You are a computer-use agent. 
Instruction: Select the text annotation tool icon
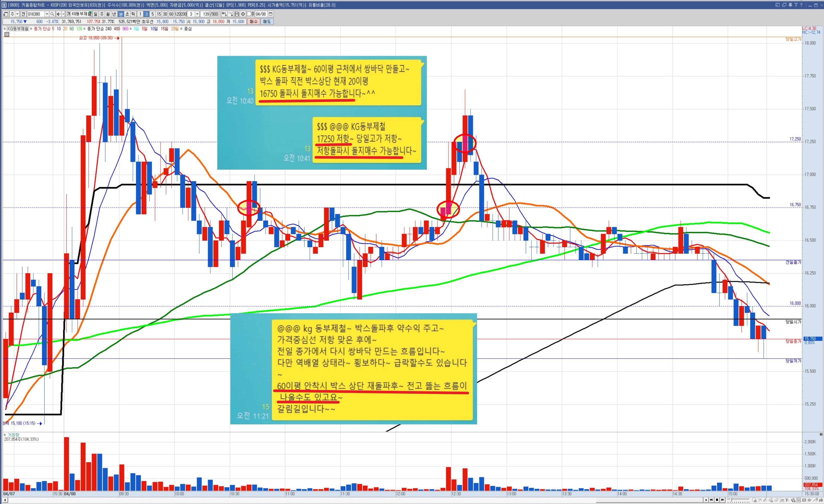[787, 500]
